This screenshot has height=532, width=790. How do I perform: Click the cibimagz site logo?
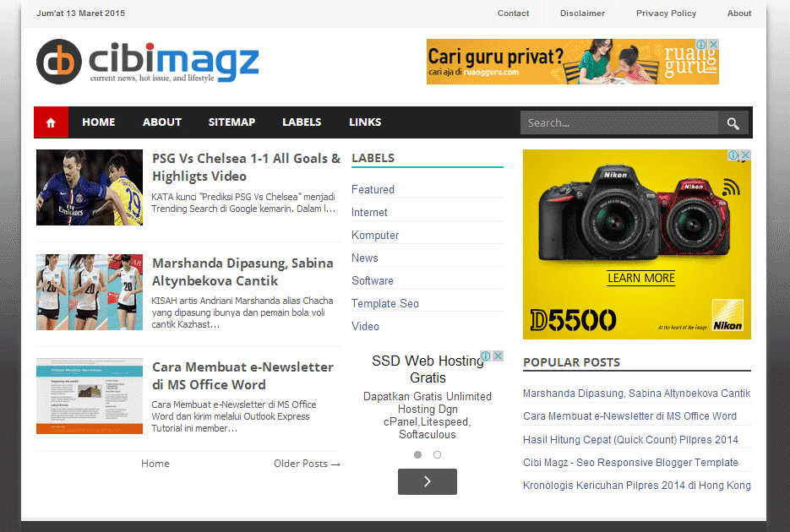(x=148, y=62)
